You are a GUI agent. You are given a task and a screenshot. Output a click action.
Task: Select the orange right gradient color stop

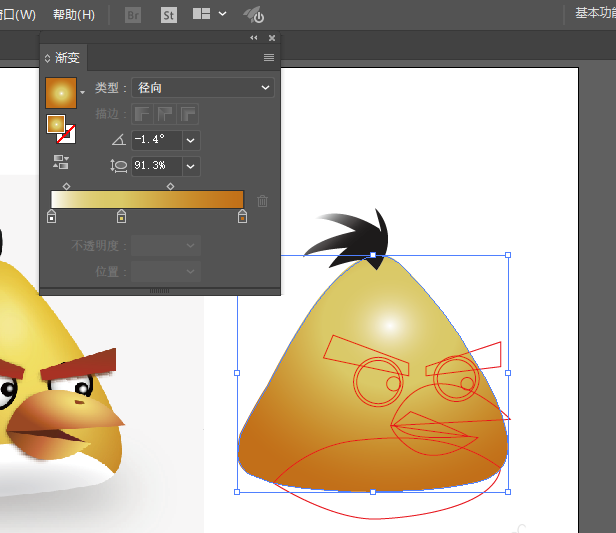(x=242, y=216)
